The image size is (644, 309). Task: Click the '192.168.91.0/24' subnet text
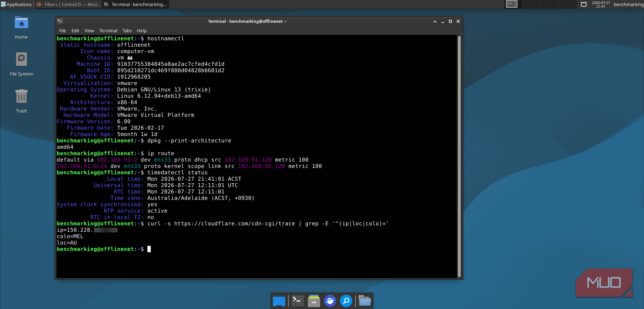click(82, 166)
